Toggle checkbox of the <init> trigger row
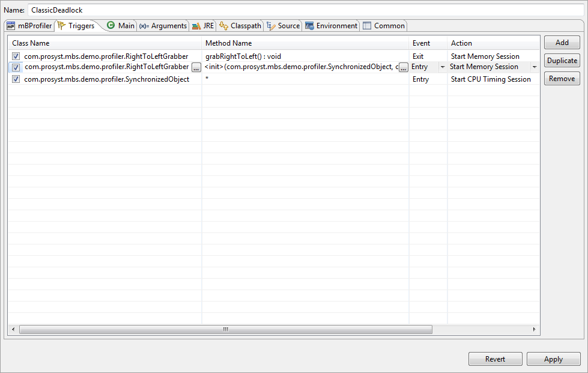 point(16,67)
